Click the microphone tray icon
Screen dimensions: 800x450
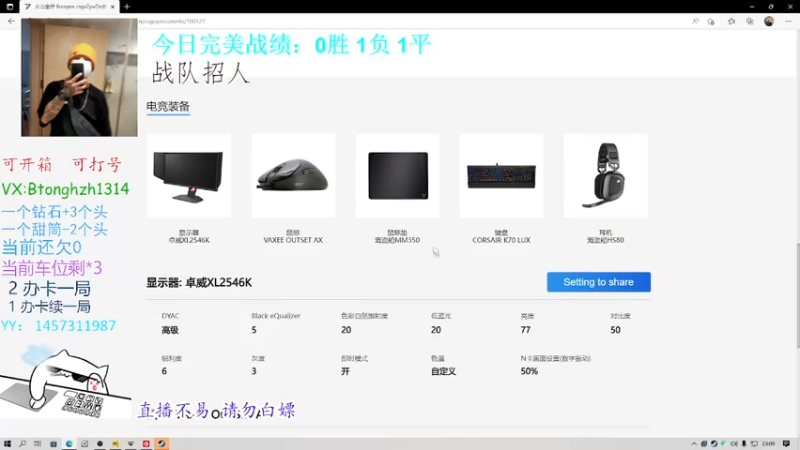coord(744,444)
